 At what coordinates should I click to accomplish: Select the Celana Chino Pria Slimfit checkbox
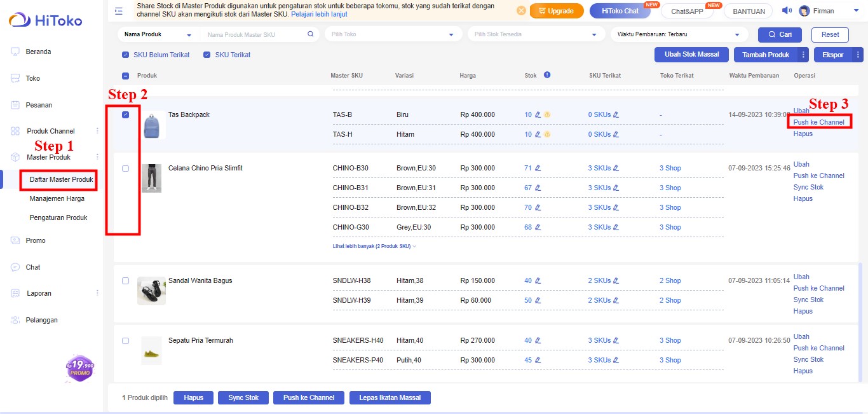point(125,169)
